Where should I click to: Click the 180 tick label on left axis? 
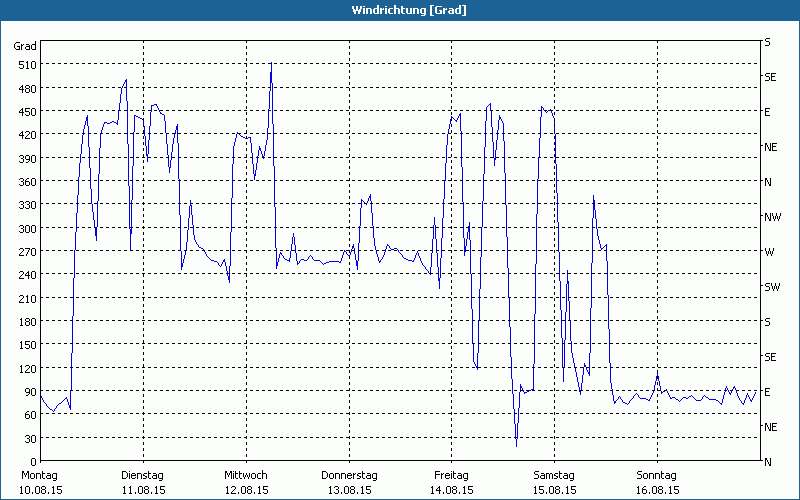25,322
